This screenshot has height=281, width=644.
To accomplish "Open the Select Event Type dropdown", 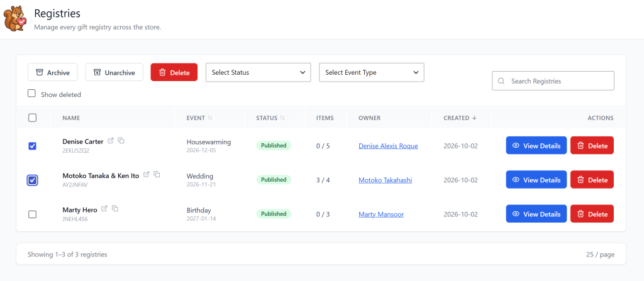I will pyautogui.click(x=371, y=72).
